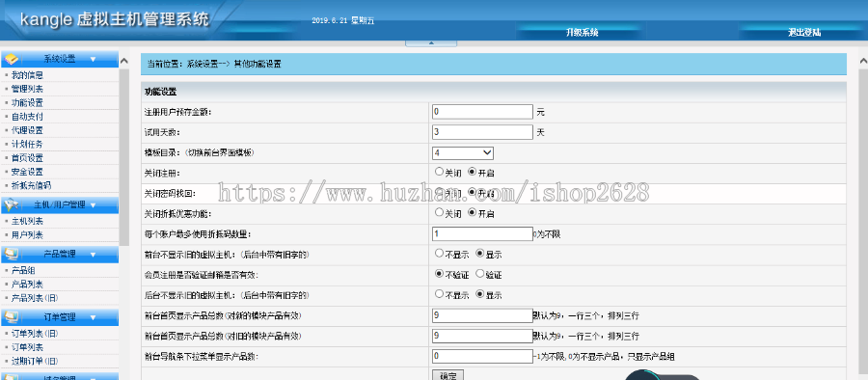The width and height of the screenshot is (868, 380).
Task: Click the 功能设置 table header text
Action: click(160, 92)
